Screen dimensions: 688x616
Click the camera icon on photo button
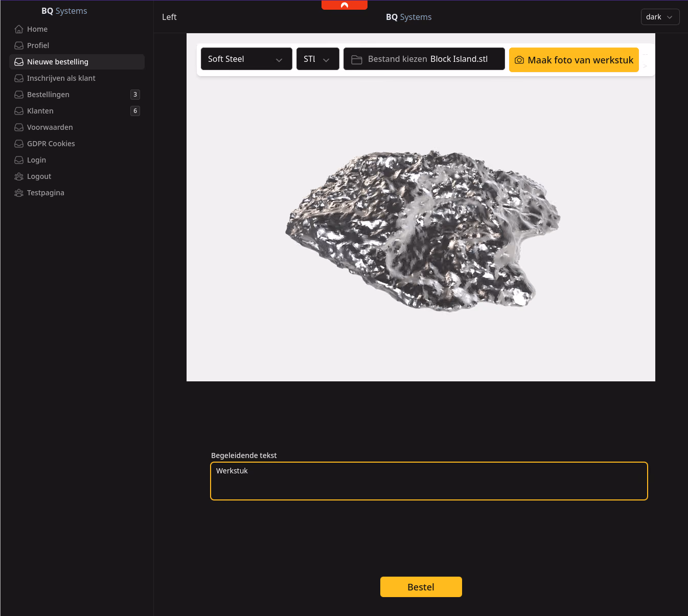pos(519,60)
